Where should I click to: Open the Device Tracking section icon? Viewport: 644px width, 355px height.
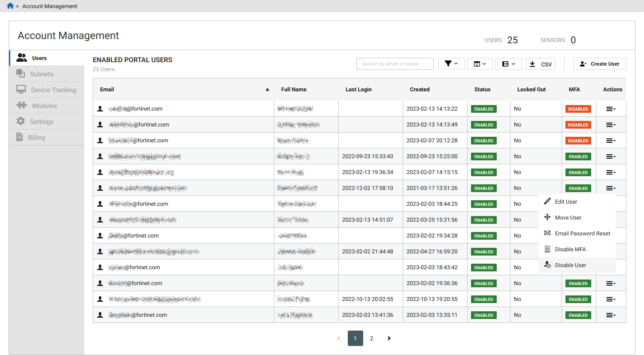pos(21,89)
